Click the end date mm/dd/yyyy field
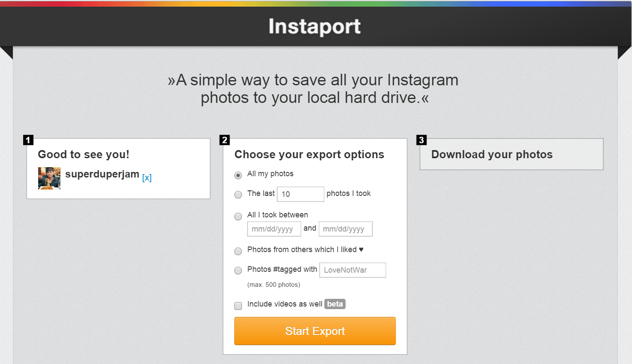Screen dimensions: 632x364 coord(345,229)
